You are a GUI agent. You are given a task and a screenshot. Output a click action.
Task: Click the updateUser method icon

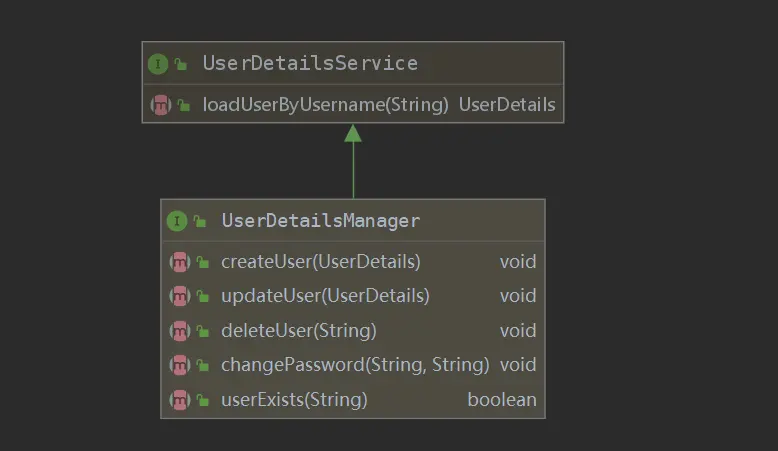pos(179,296)
